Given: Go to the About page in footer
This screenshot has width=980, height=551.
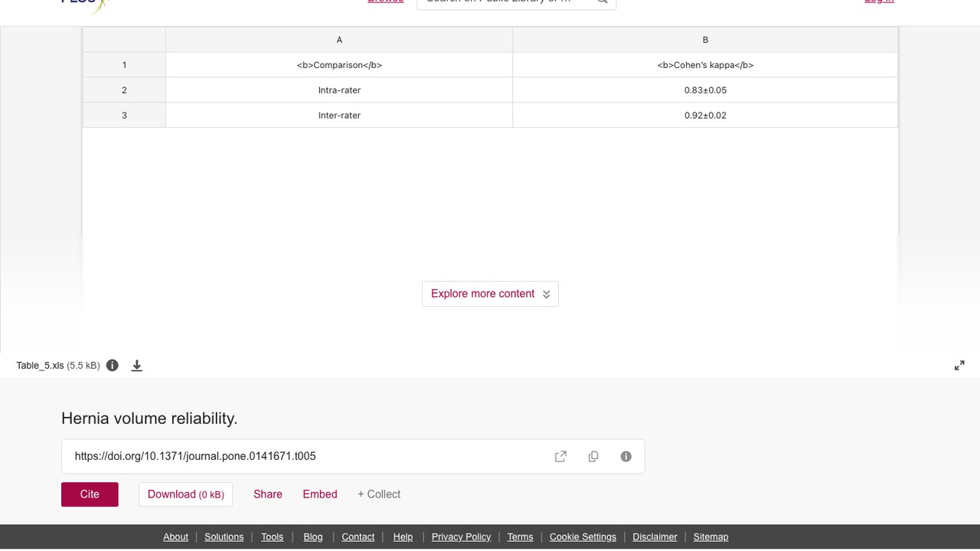Looking at the screenshot, I should [175, 537].
